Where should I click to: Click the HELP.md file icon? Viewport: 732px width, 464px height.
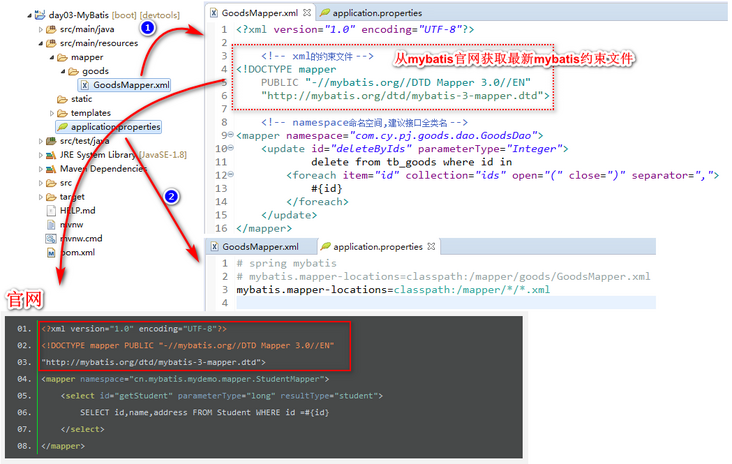pyautogui.click(x=51, y=211)
